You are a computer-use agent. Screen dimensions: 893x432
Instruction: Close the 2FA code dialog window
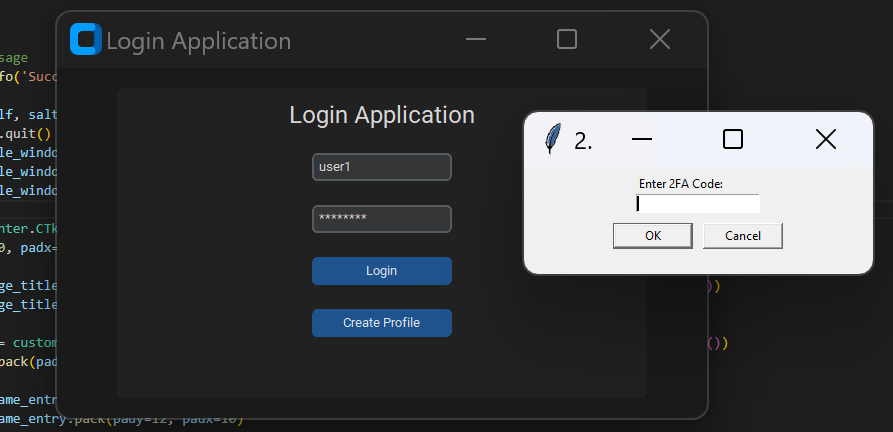(825, 139)
